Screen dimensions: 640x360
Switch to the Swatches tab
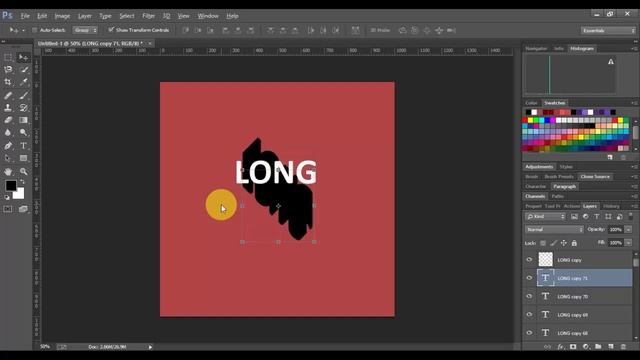pyautogui.click(x=555, y=103)
